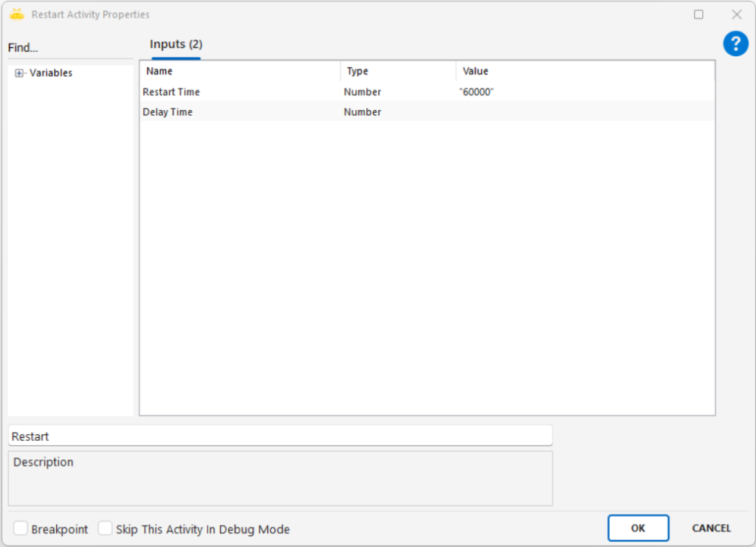Maximize the Restart Activity Properties window
756x547 pixels.
coord(698,14)
